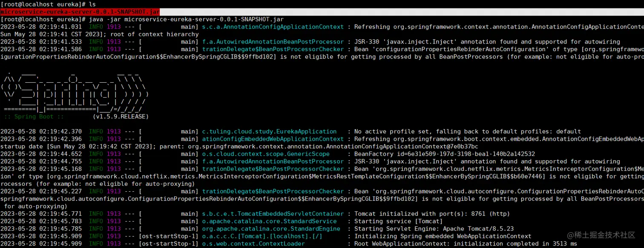Click timestamp 2023-05-28 02:19:45.227
The width and height of the screenshot is (644, 248).
41,191
